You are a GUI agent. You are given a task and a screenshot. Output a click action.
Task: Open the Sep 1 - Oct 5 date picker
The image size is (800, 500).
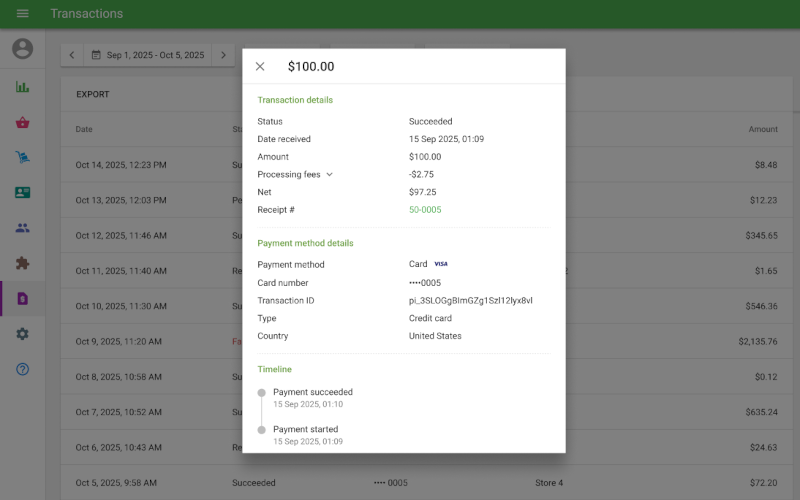click(147, 55)
